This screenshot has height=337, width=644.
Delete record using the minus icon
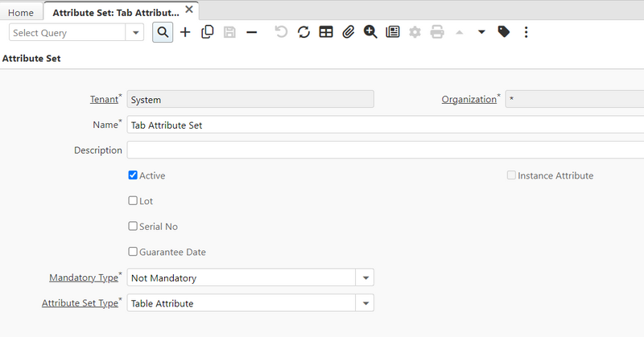252,32
